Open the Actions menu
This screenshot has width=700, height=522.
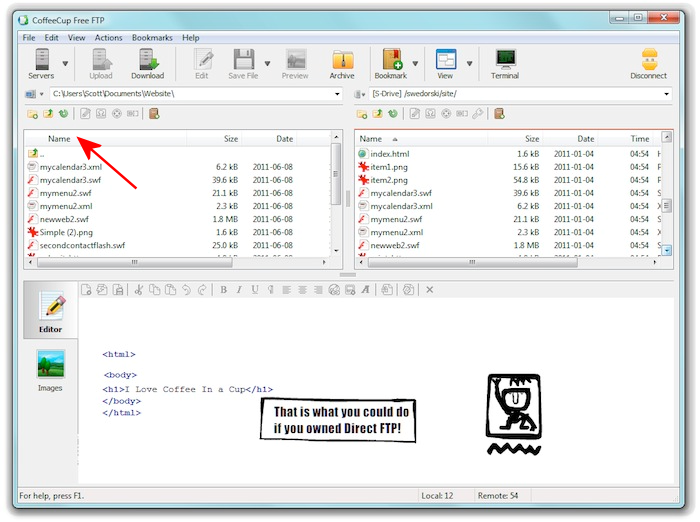tap(108, 38)
